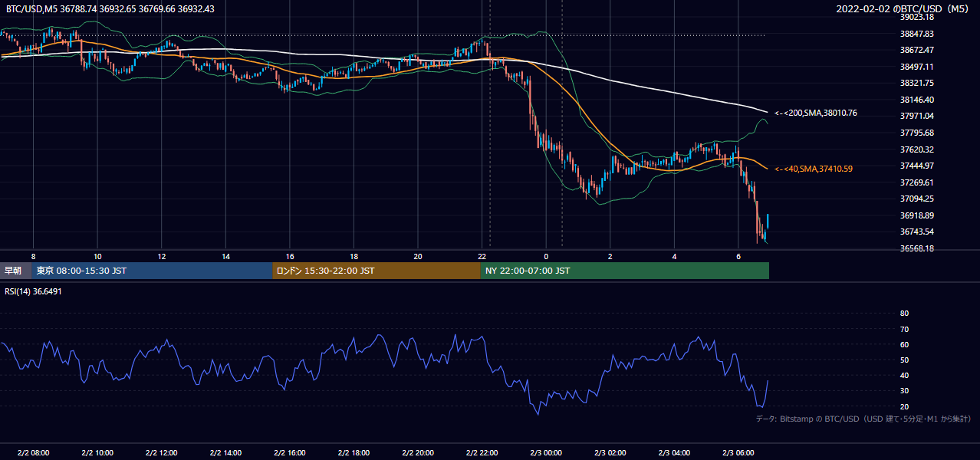Click price axis label 37269.61
The image size is (980, 460).
[917, 182]
